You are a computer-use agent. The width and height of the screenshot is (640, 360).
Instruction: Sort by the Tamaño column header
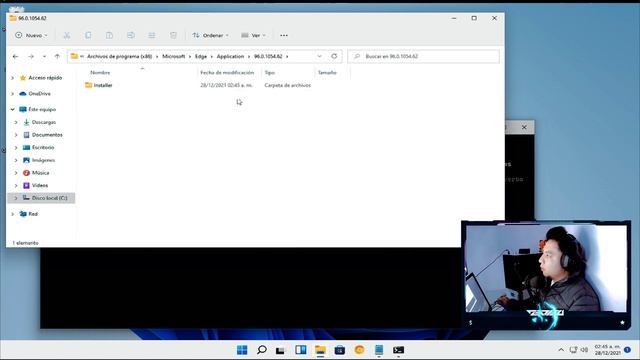click(327, 73)
